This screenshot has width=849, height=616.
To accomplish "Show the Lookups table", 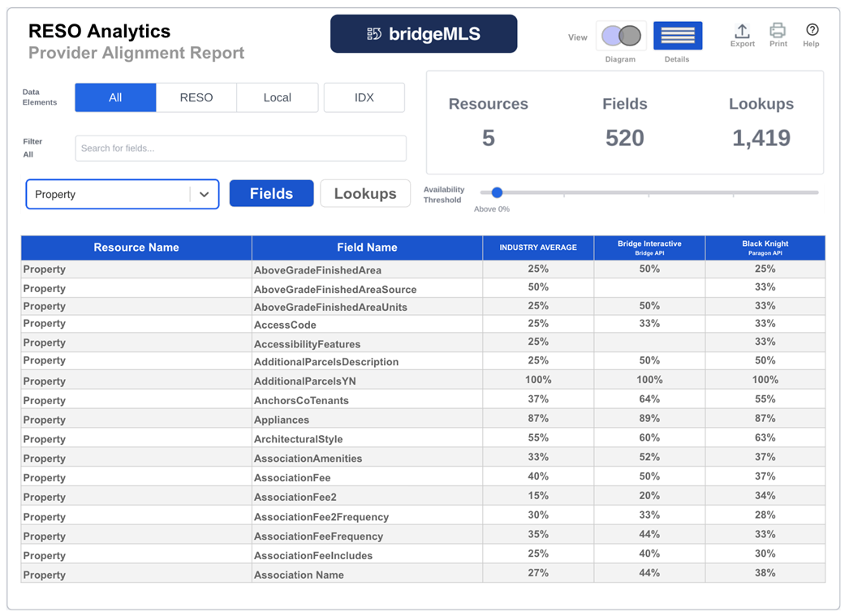I will tap(365, 193).
